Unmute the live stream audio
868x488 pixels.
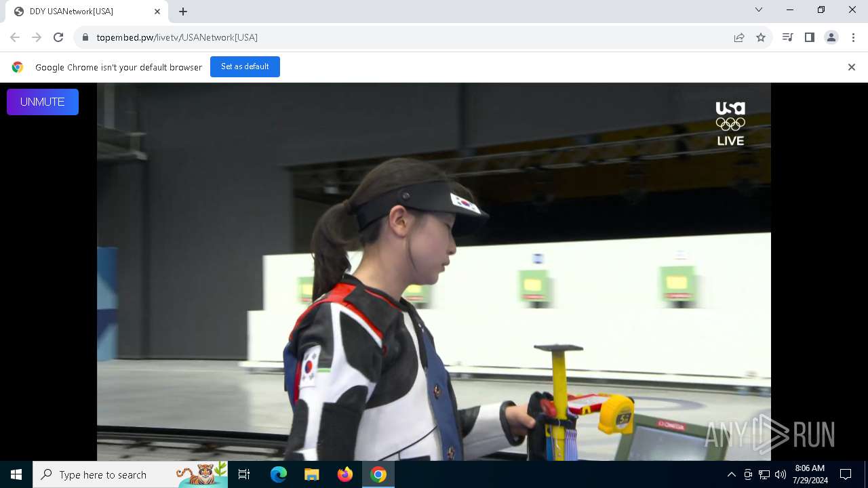pyautogui.click(x=43, y=102)
